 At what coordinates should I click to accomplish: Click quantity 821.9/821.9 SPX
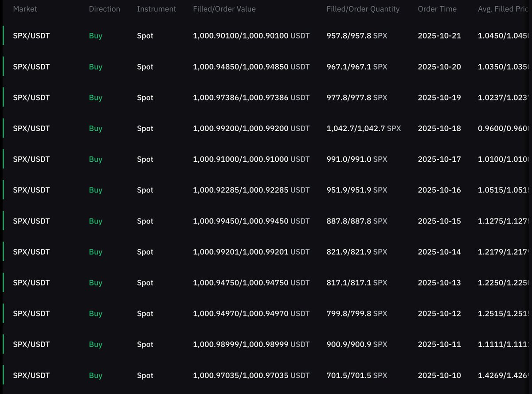357,252
